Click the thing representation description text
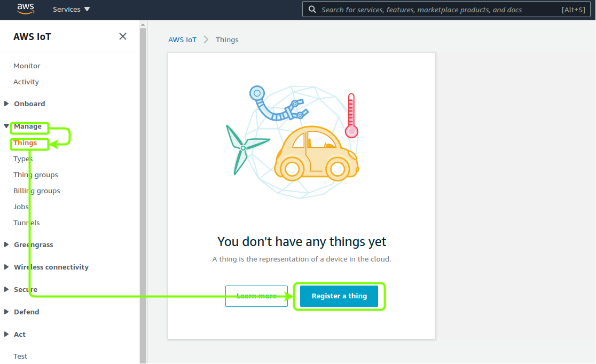 (x=302, y=259)
